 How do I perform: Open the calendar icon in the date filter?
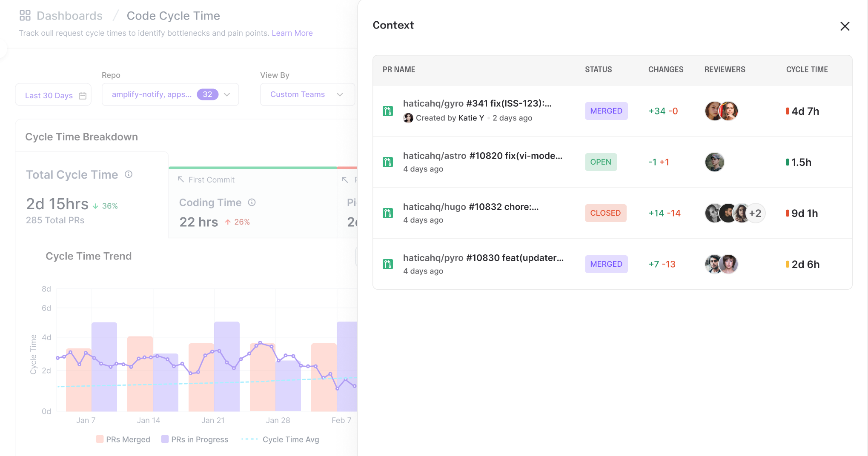click(82, 95)
